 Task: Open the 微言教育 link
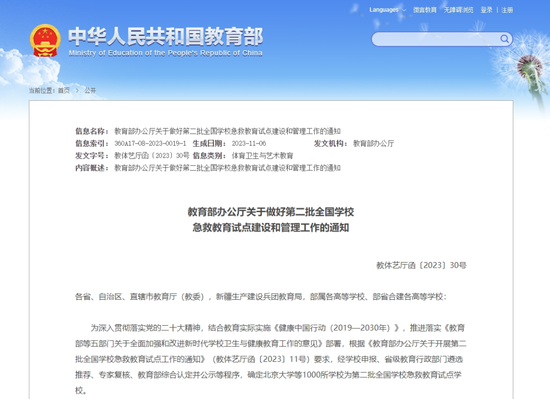coord(424,10)
